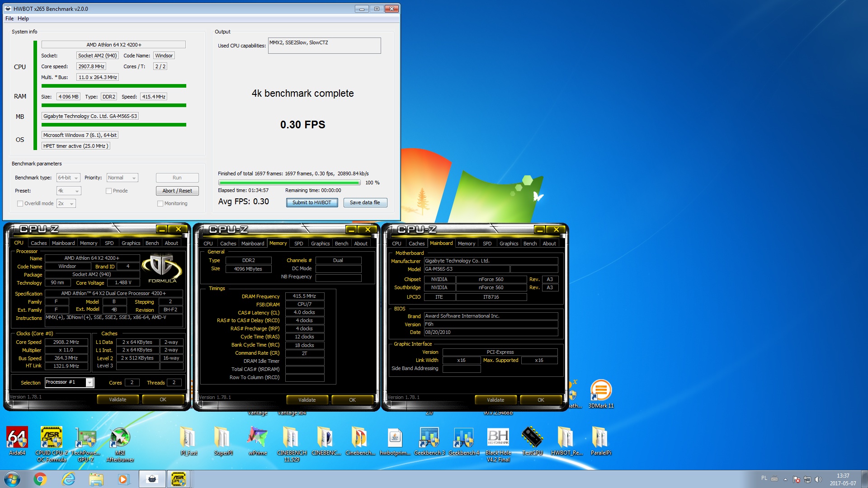The width and height of the screenshot is (868, 488).
Task: Open the Help menu
Action: (23, 19)
